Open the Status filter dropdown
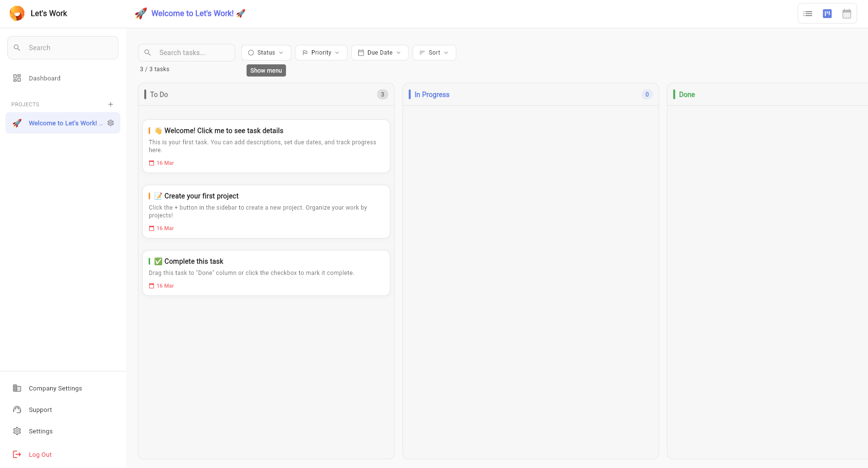The image size is (868, 468). coord(266,53)
